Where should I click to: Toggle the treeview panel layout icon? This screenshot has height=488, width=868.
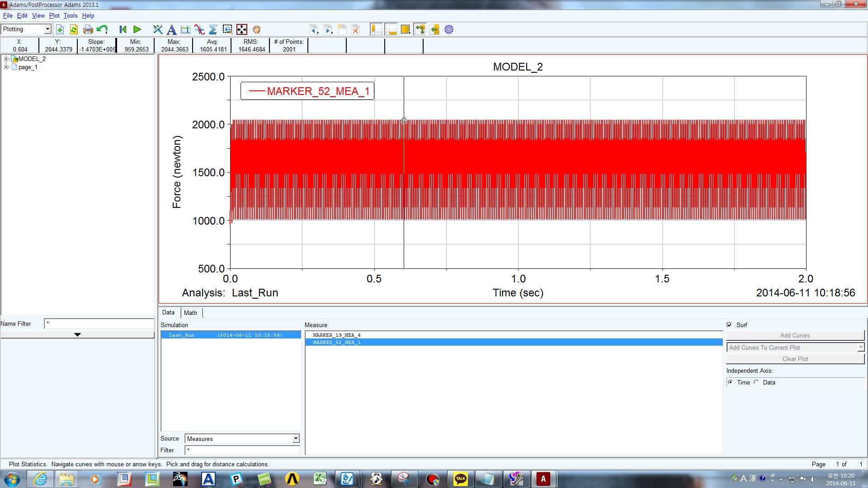377,30
